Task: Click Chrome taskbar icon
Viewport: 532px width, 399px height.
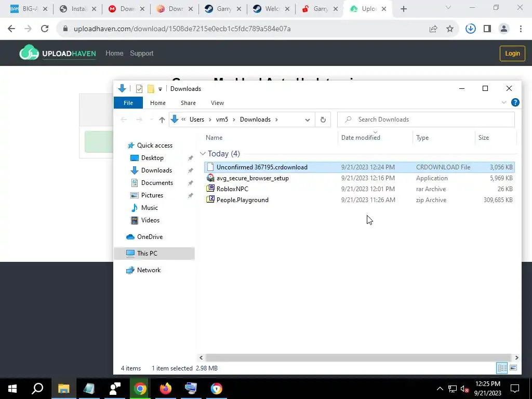Action: (x=140, y=389)
